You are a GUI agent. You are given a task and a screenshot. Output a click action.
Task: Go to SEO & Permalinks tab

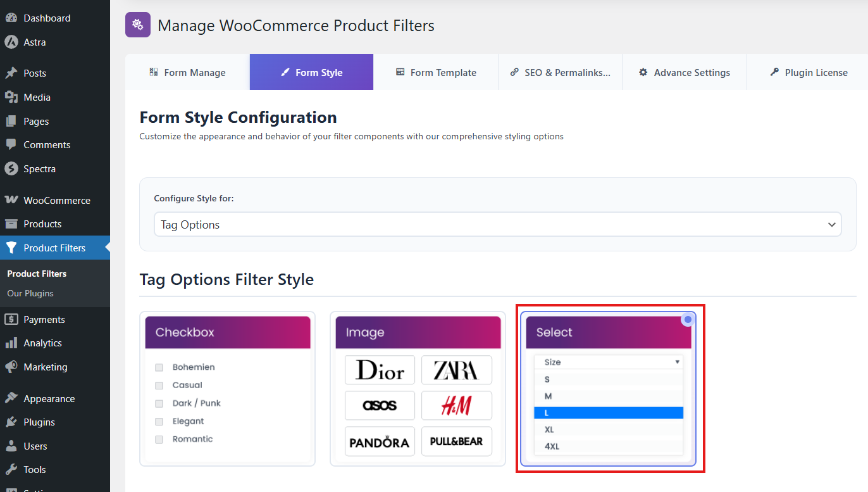(560, 72)
